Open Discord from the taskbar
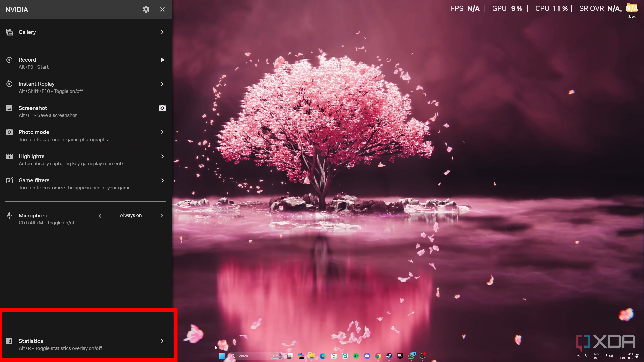Image resolution: width=644 pixels, height=362 pixels. 367,356
